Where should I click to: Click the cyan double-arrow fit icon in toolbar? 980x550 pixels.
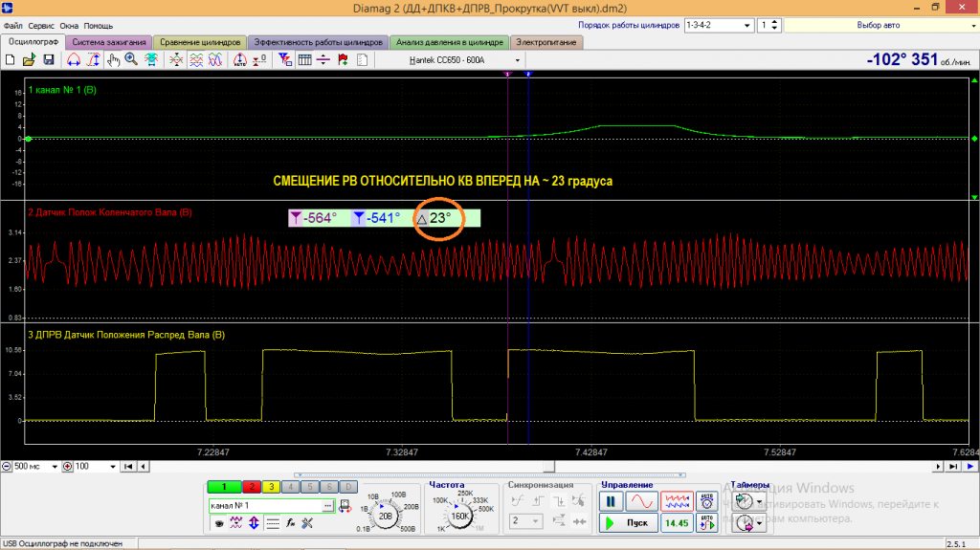pyautogui.click(x=151, y=60)
